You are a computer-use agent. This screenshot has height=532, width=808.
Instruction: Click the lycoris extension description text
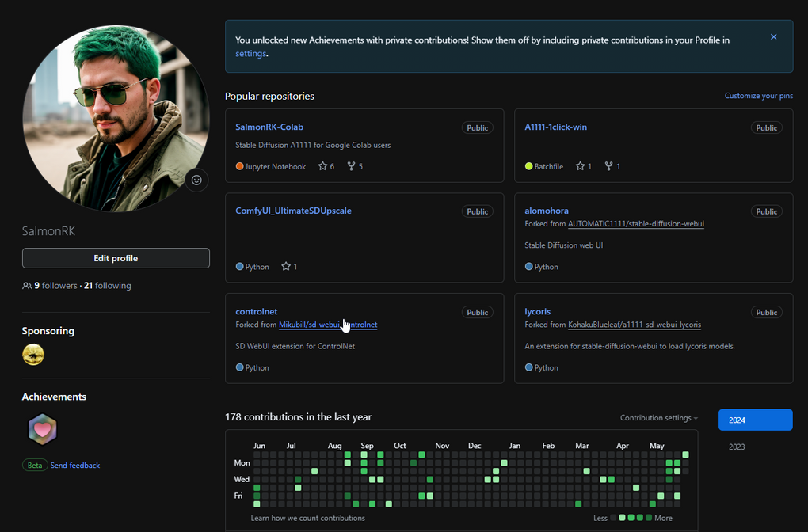pos(630,346)
